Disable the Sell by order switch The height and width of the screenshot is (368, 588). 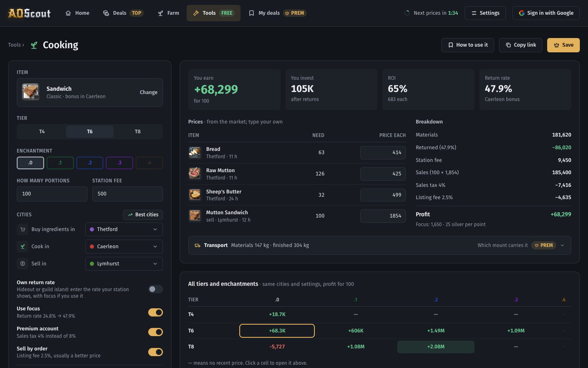pos(156,352)
